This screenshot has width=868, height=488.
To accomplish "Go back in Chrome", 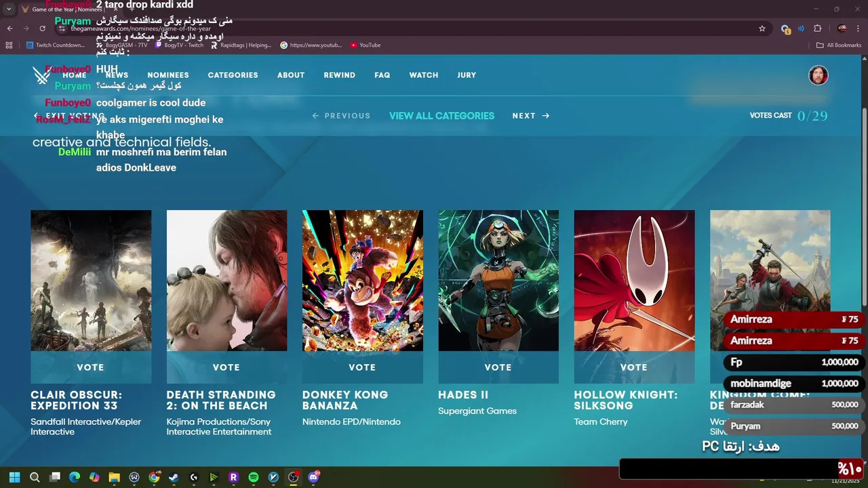I will point(9,28).
